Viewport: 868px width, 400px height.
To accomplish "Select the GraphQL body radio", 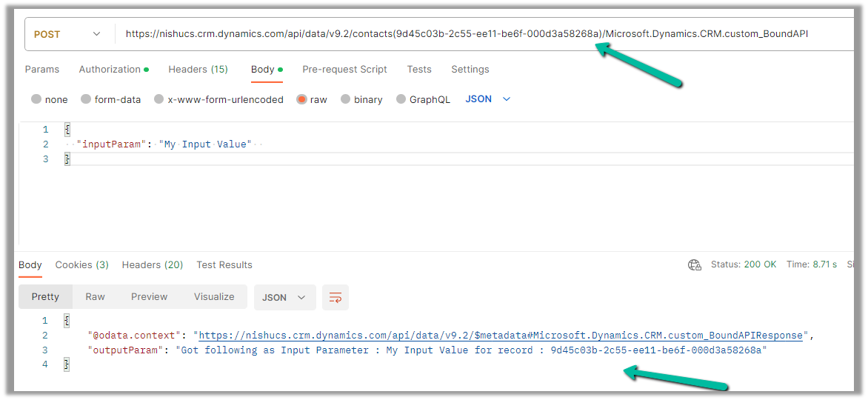I will (x=401, y=99).
